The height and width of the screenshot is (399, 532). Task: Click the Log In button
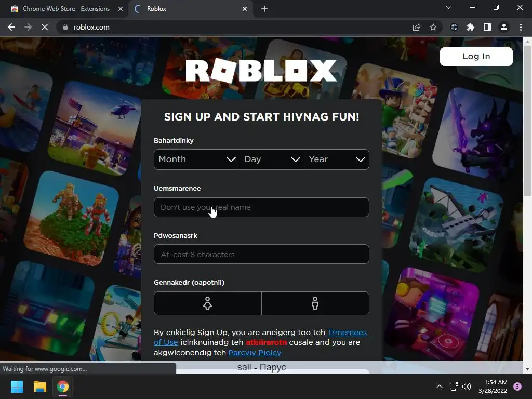point(476,56)
